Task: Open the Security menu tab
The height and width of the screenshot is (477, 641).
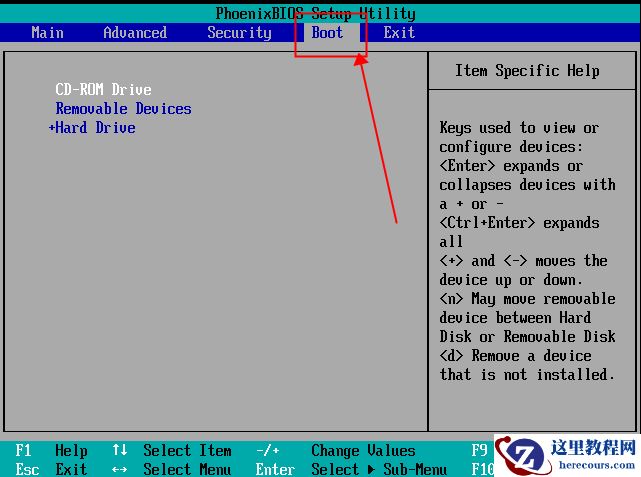Action: coord(239,33)
